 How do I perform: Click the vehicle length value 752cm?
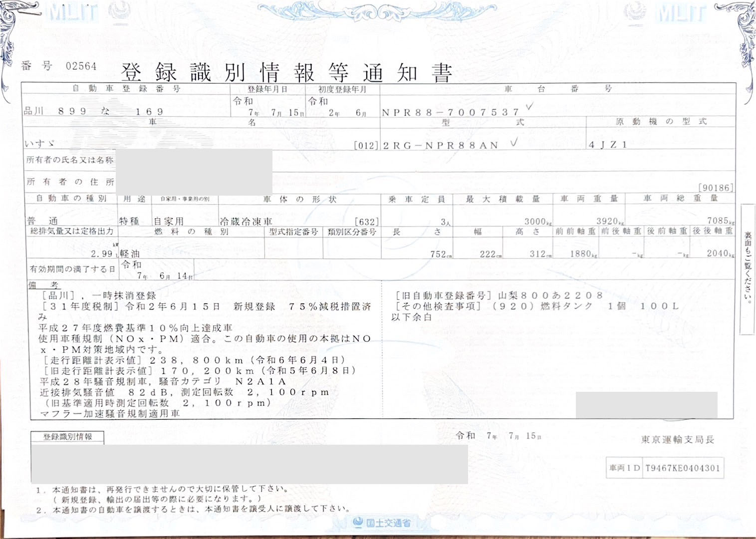point(441,254)
